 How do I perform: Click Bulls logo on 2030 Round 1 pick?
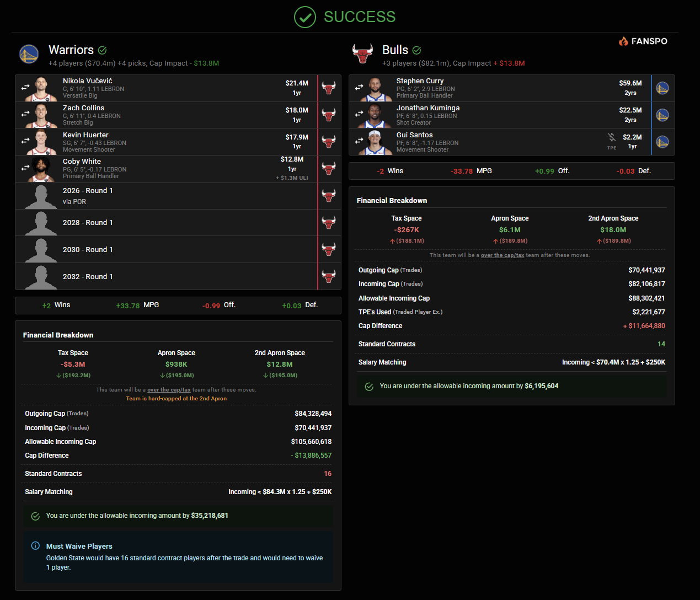[329, 249]
